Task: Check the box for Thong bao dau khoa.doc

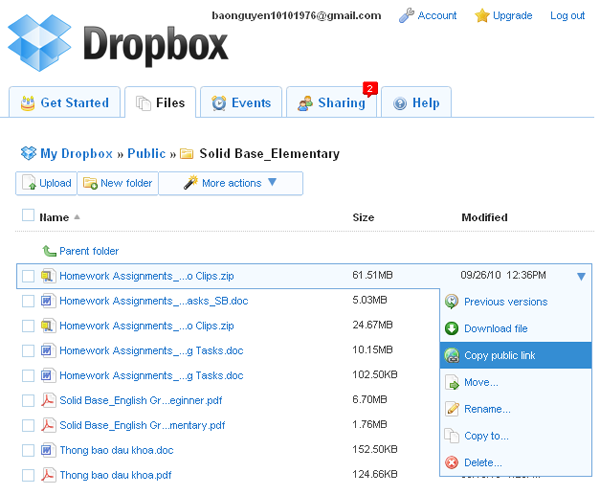Action: pos(28,450)
